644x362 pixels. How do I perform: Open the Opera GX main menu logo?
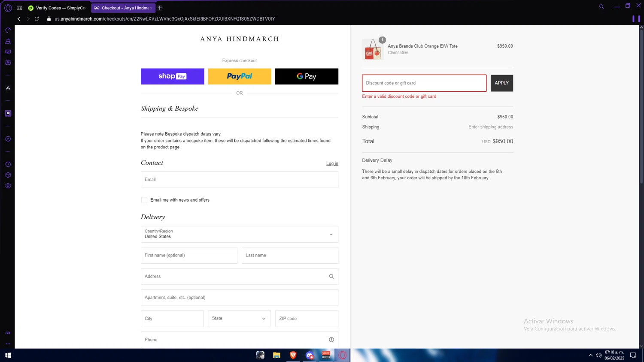coord(8,8)
